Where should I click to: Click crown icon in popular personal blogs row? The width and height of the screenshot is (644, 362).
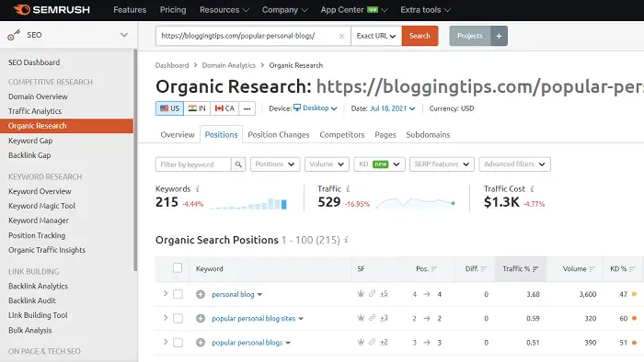pos(361,342)
